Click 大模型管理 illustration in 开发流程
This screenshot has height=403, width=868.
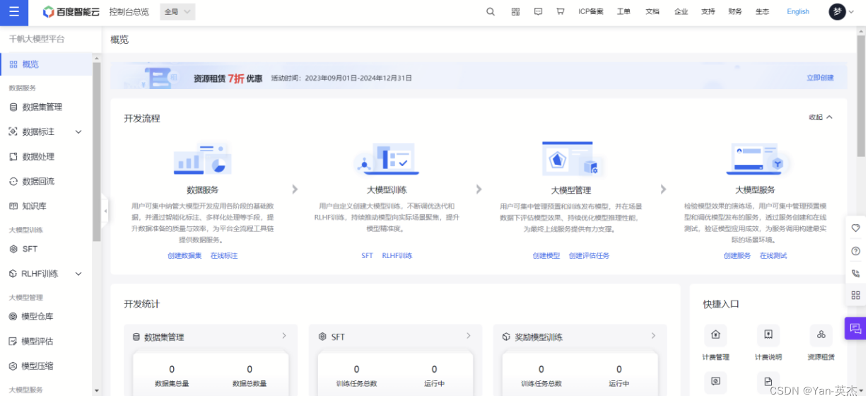pos(571,159)
